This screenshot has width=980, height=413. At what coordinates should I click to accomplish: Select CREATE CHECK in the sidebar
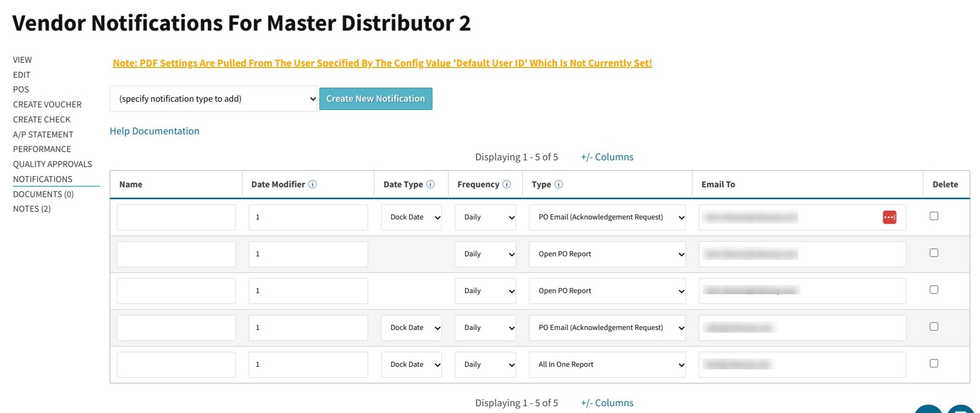click(42, 119)
